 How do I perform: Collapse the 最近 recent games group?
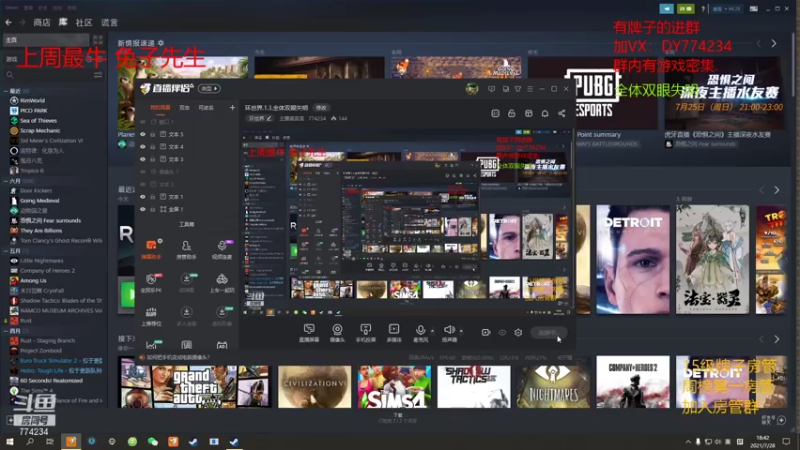6,91
